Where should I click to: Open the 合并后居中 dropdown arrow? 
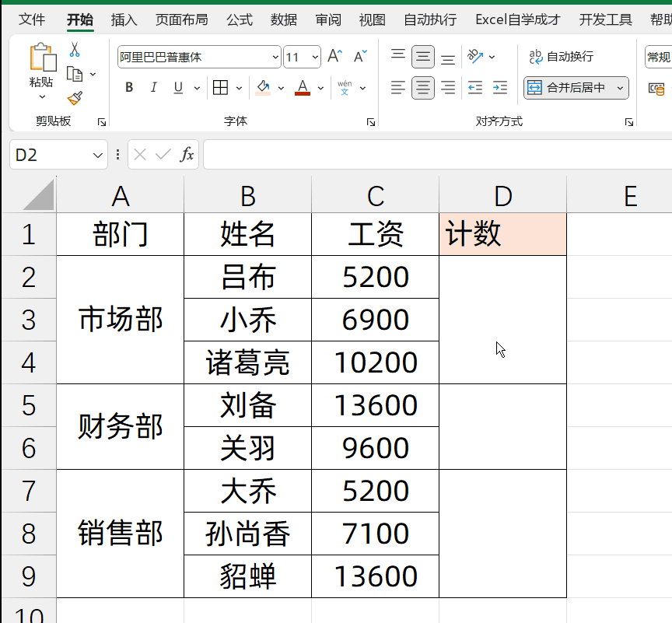[620, 88]
